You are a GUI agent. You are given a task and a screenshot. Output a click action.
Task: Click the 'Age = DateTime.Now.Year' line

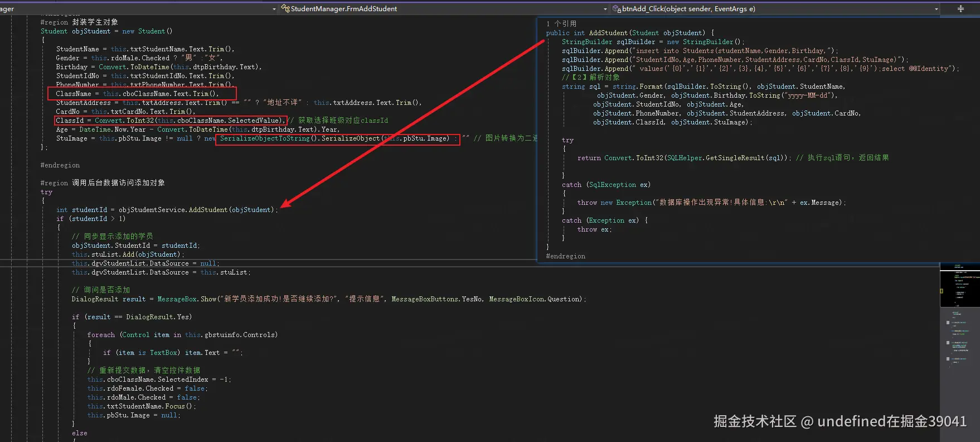tap(198, 129)
